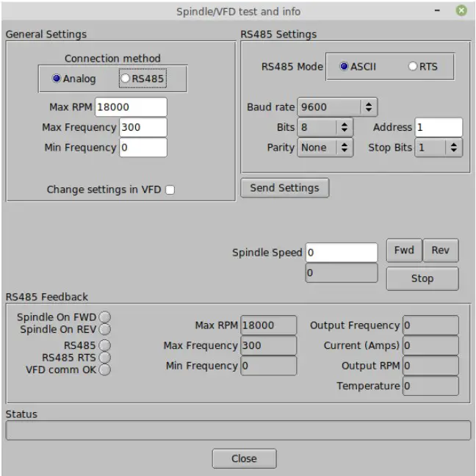Start spindle forward with Fwd button
The image size is (476, 476).
404,250
